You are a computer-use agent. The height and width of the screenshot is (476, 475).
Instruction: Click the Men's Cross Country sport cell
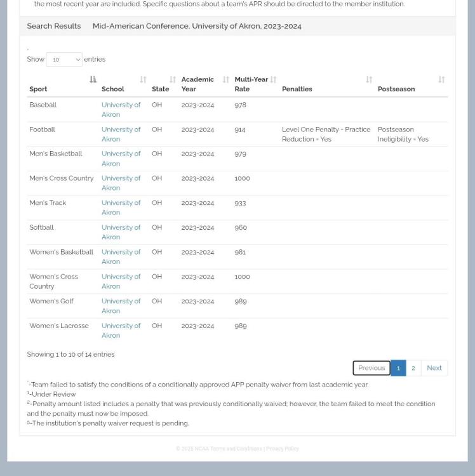pyautogui.click(x=62, y=178)
